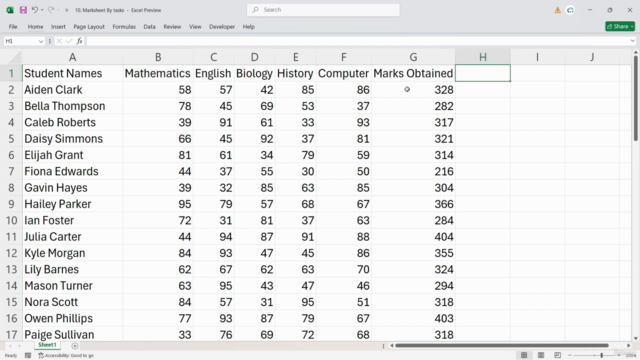Undo the last action

point(34,10)
